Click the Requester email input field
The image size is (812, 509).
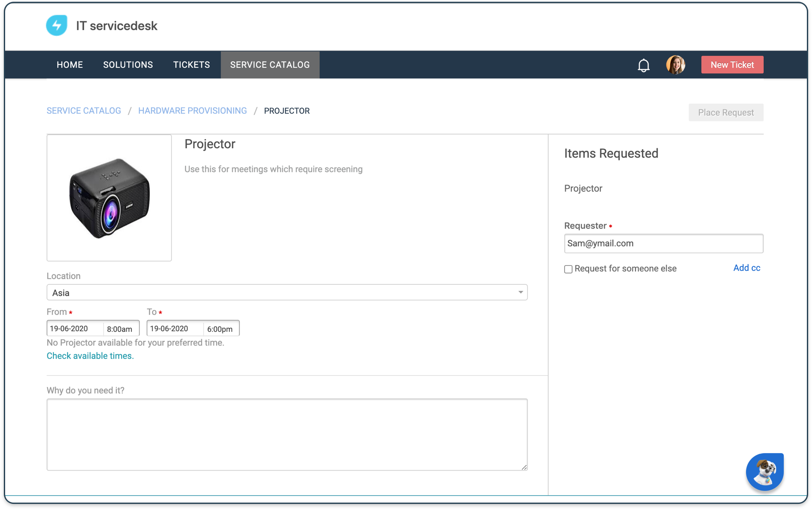click(663, 243)
